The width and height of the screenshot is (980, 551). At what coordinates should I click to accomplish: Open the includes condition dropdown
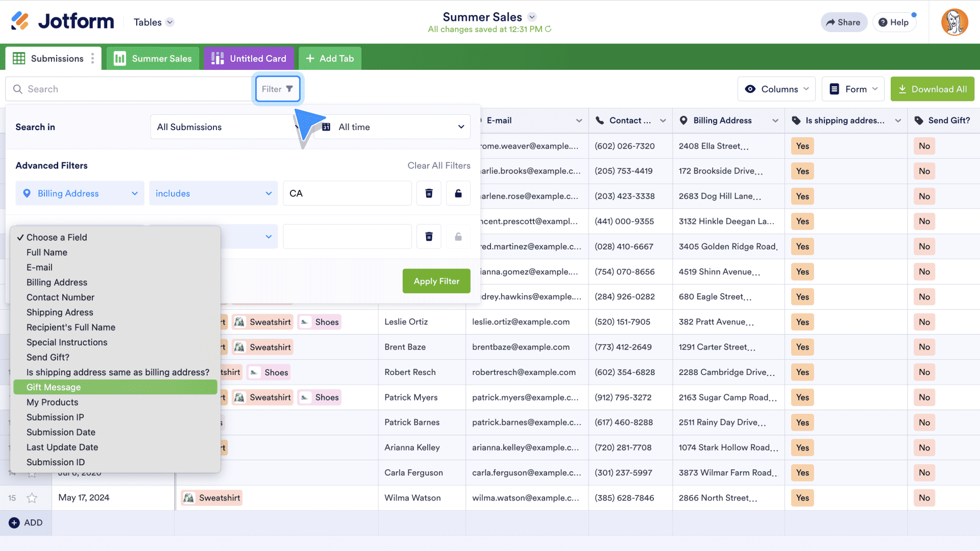click(213, 193)
